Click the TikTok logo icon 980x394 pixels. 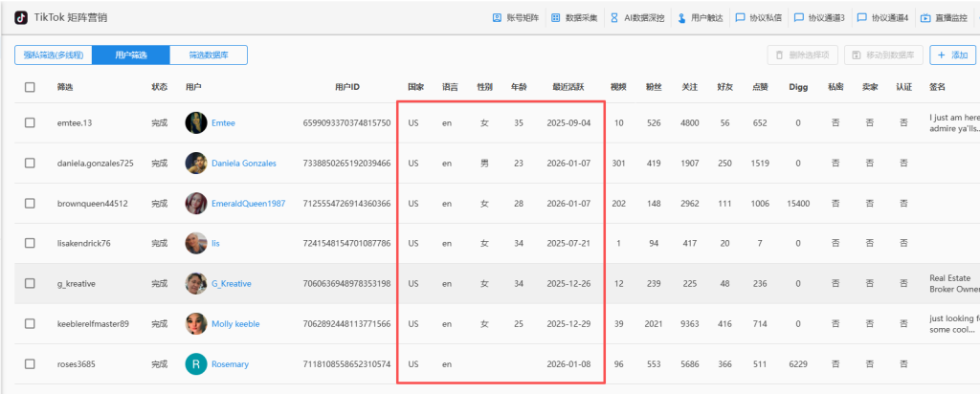pyautogui.click(x=21, y=17)
